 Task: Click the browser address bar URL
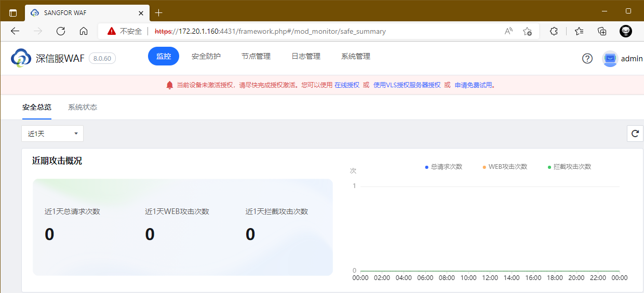tap(280, 31)
